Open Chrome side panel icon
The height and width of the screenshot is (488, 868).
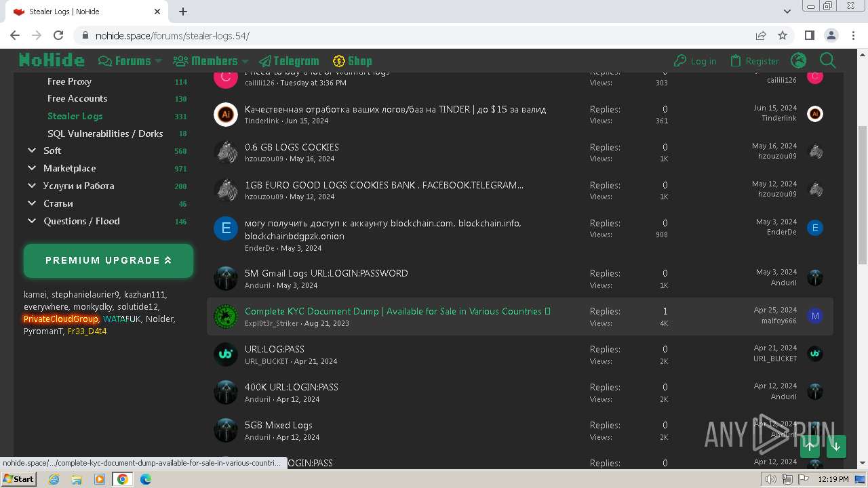click(810, 35)
